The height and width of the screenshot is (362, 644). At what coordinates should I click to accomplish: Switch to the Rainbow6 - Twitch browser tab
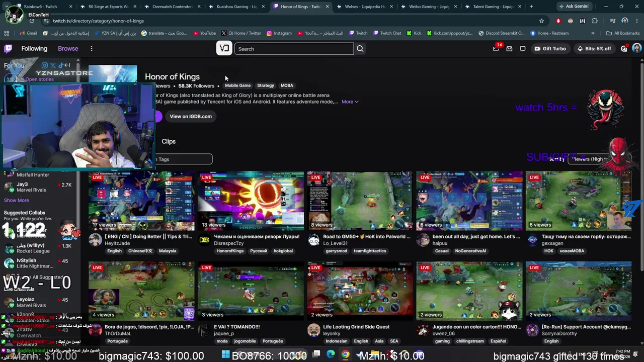coord(44,7)
